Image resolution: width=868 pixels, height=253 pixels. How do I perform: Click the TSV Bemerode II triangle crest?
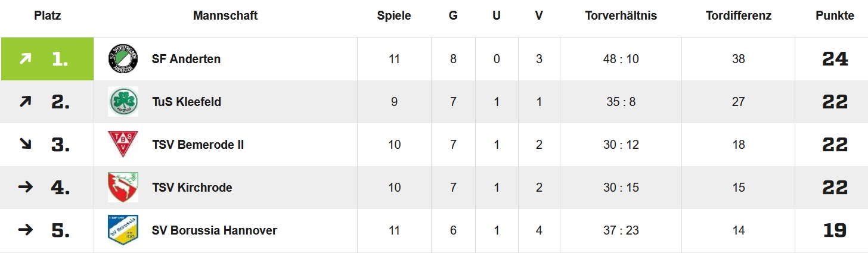123,144
